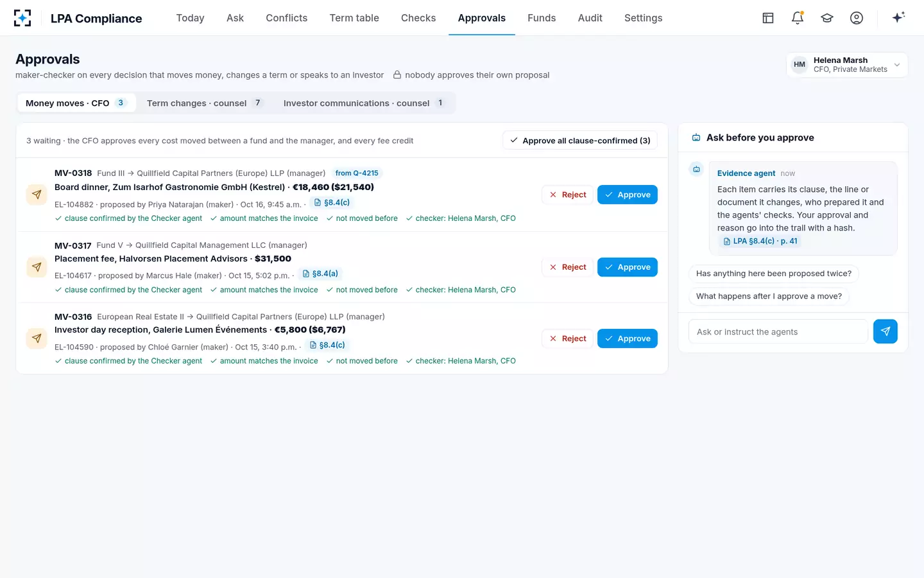Open the Ask page
This screenshot has width=924, height=578.
point(235,18)
